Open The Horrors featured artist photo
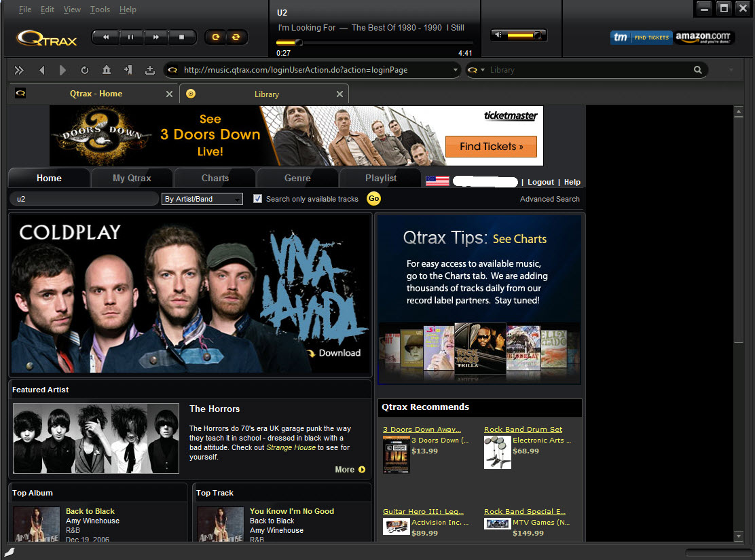The height and width of the screenshot is (560, 755). [x=96, y=438]
